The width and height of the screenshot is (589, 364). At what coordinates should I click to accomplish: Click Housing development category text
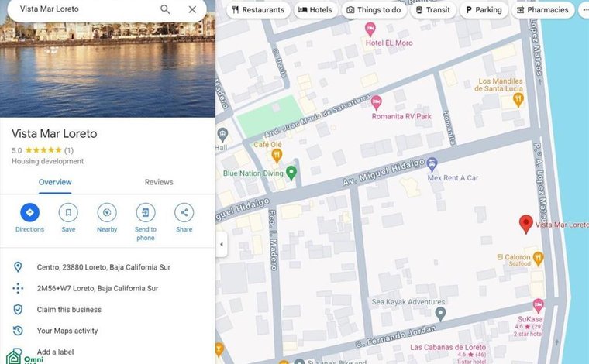[x=48, y=161]
